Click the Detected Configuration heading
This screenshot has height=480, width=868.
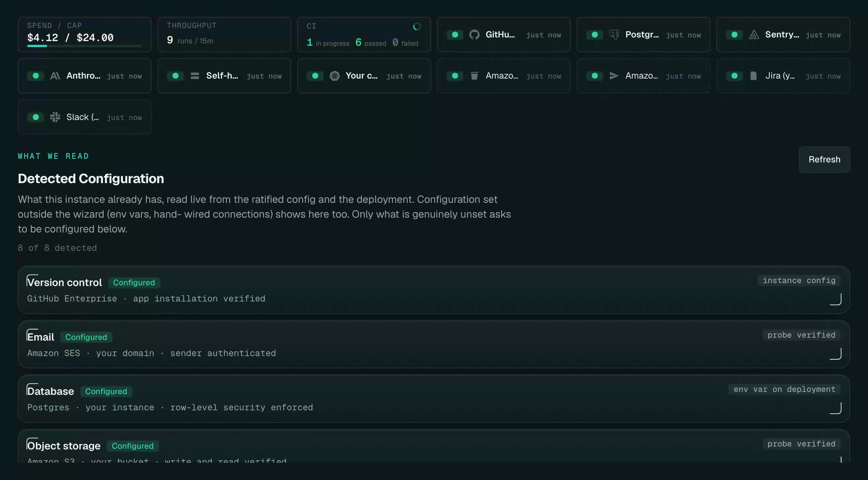[91, 179]
